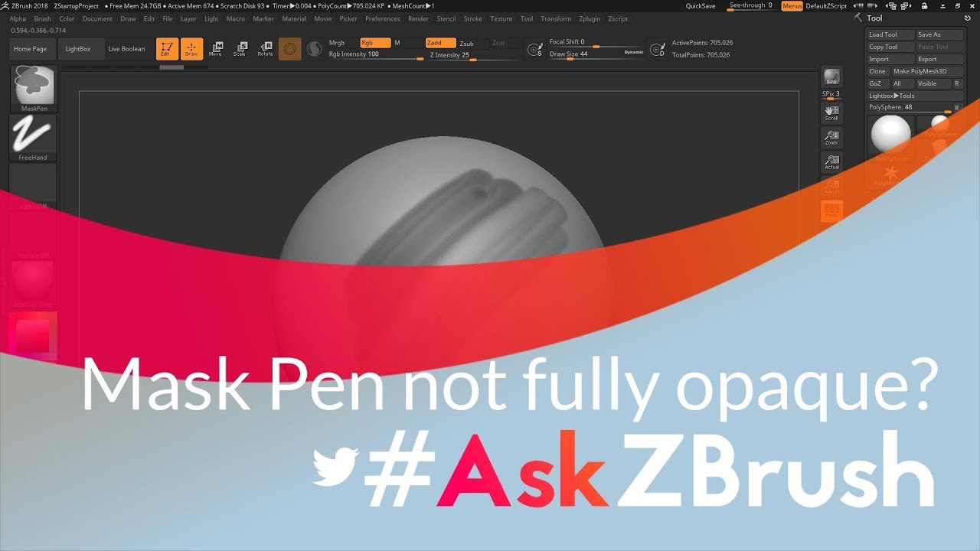Click the Clone button
This screenshot has height=551, width=980.
(x=878, y=71)
